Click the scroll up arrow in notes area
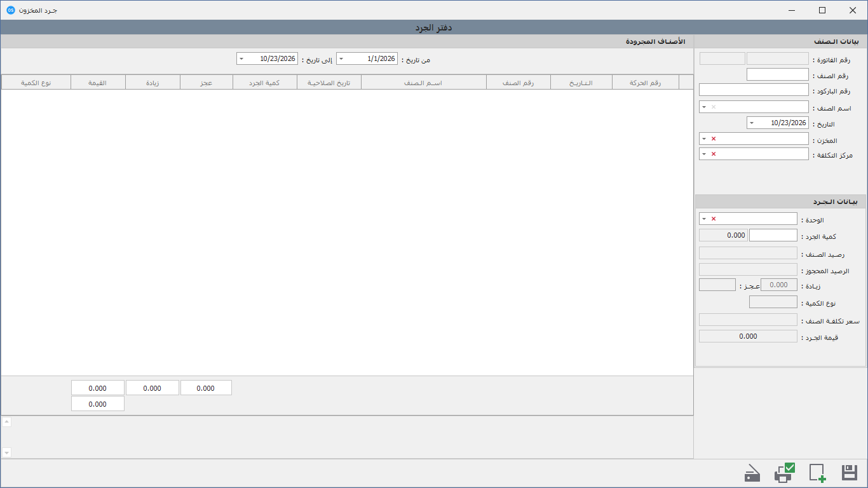Screen dimensions: 868x488 (6, 422)
